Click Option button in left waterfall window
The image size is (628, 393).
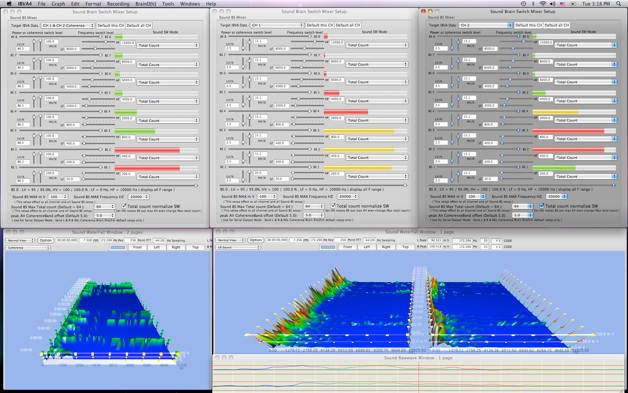point(46,240)
